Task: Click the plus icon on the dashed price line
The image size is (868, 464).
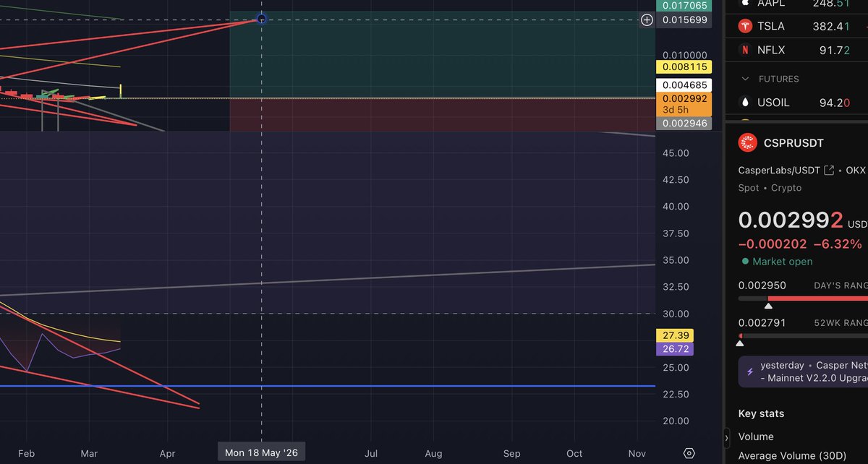Action: [647, 21]
